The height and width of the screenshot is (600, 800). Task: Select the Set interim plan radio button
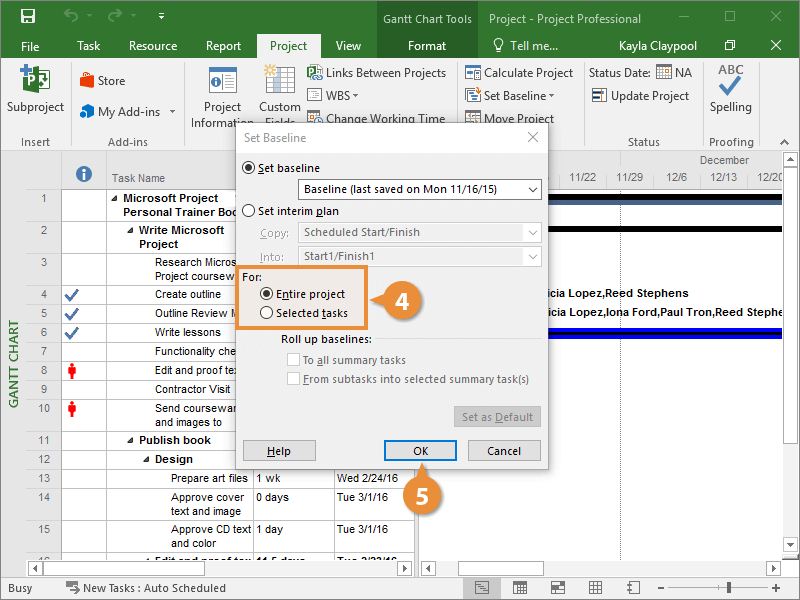pyautogui.click(x=249, y=211)
